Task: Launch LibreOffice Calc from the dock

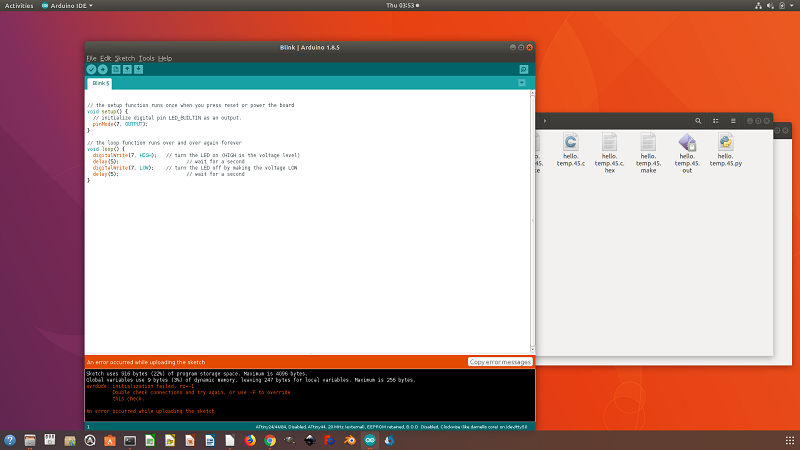Action: [149, 440]
